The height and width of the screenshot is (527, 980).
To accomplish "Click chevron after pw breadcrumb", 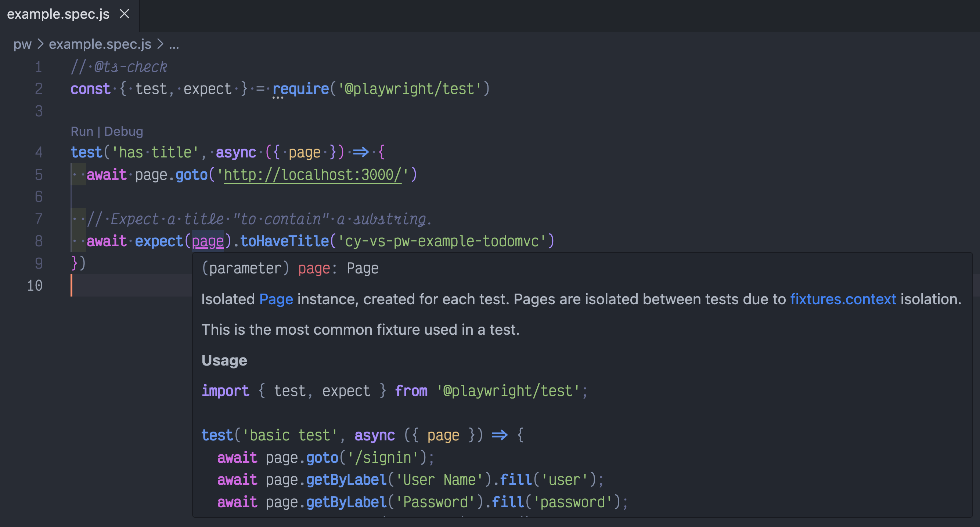I will (x=40, y=44).
